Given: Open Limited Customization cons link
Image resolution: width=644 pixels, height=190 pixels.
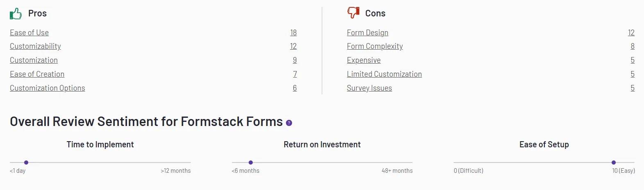Looking at the screenshot, I should click(384, 74).
